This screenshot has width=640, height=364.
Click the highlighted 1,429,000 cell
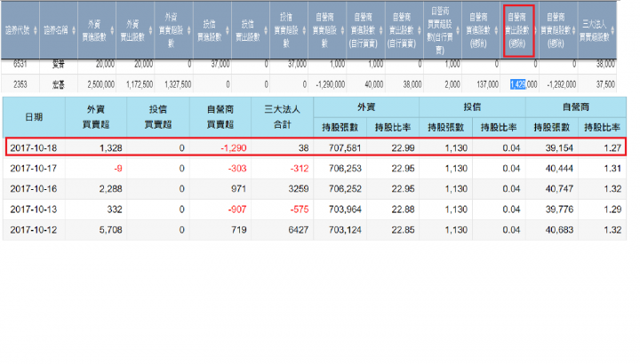point(524,84)
